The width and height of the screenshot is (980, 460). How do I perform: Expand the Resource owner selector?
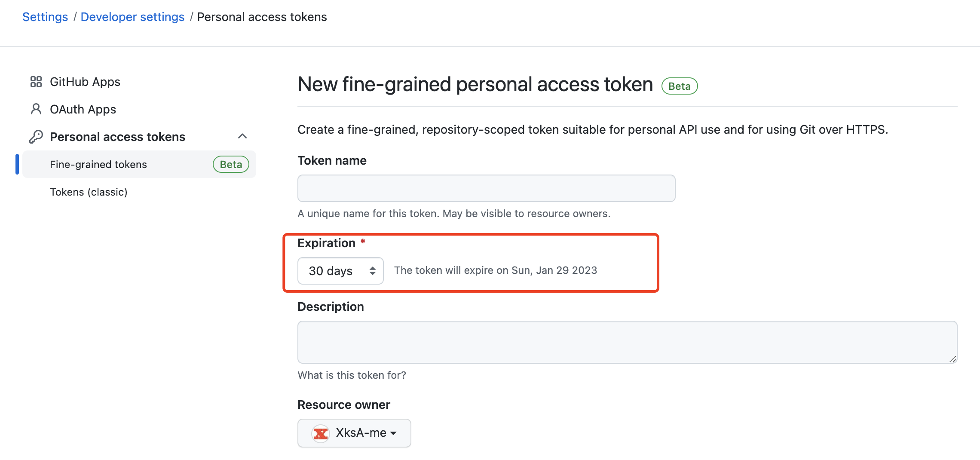tap(354, 433)
